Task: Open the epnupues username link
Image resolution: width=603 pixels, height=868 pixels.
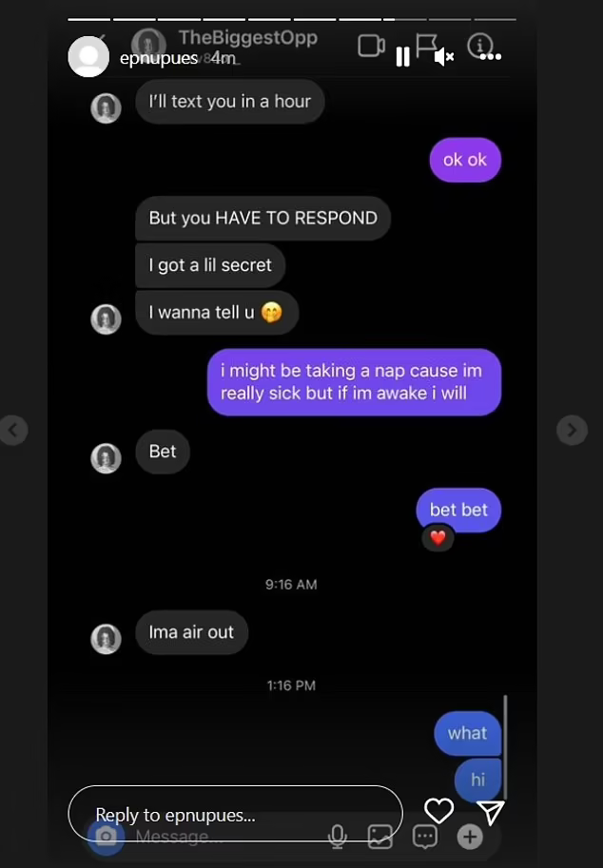Action: (x=159, y=58)
